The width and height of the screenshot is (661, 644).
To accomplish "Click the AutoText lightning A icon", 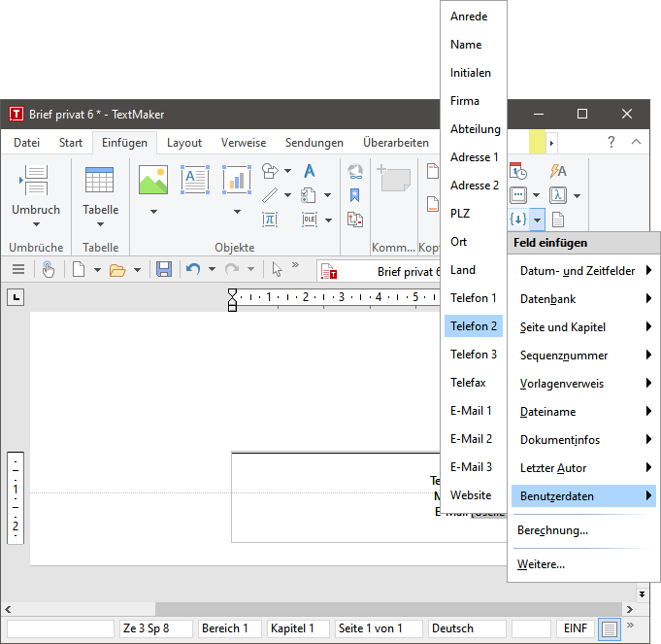I will 558,171.
